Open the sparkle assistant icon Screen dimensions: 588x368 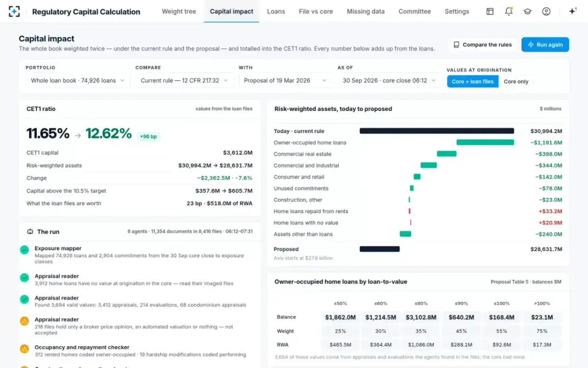point(573,11)
